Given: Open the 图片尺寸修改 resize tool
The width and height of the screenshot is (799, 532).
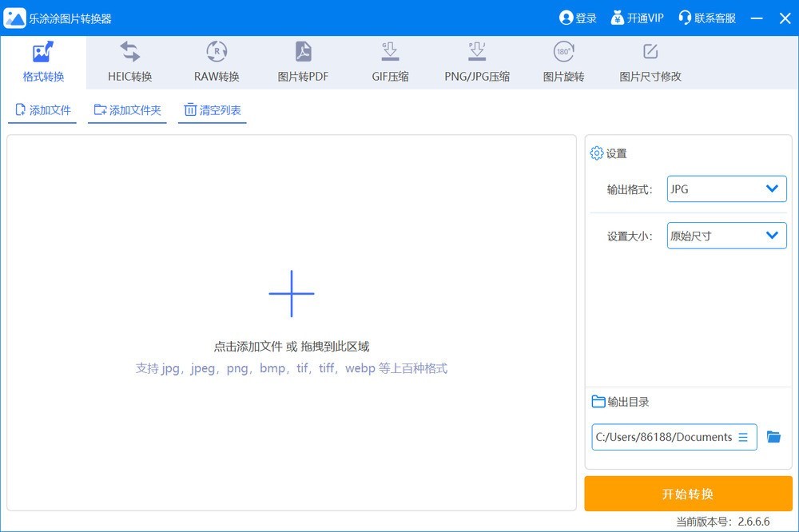Looking at the screenshot, I should (x=650, y=62).
